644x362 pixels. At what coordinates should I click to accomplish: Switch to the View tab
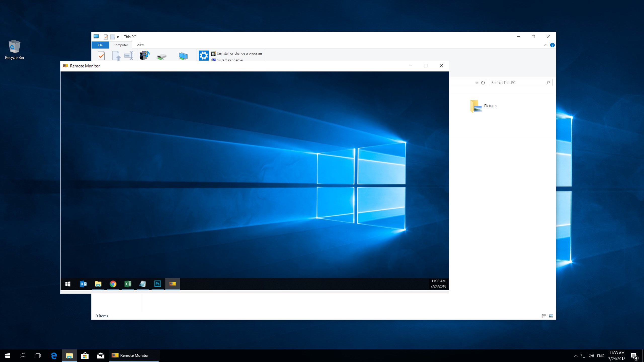click(140, 45)
